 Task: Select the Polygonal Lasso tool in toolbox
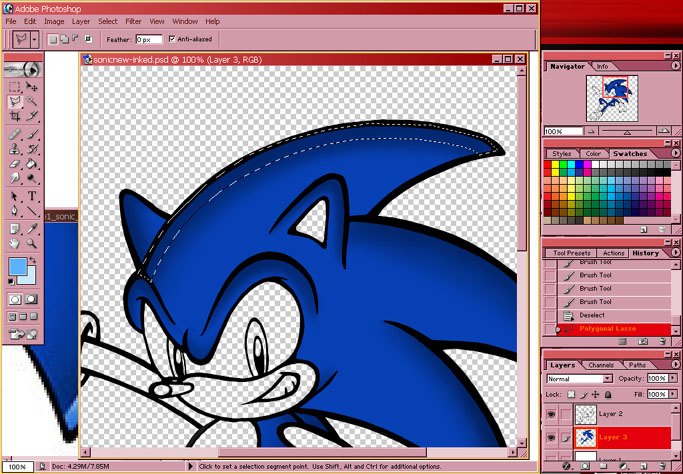click(15, 102)
